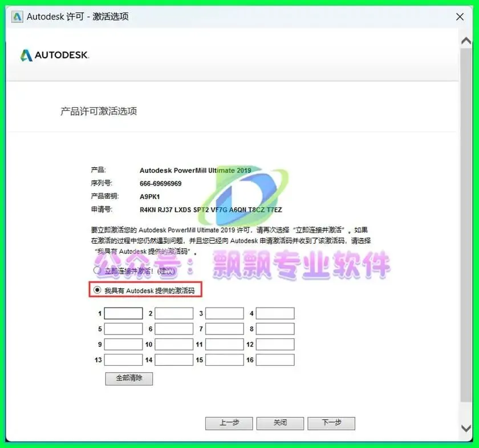Viewport: 479px width, 448px height.
Task: Close the Autodesk license window
Action: pos(460,17)
